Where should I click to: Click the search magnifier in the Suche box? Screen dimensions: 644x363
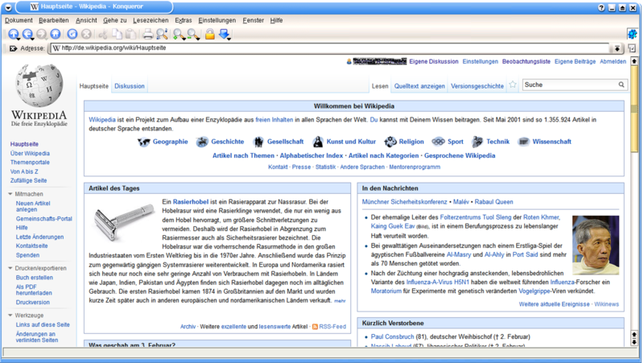(x=621, y=85)
